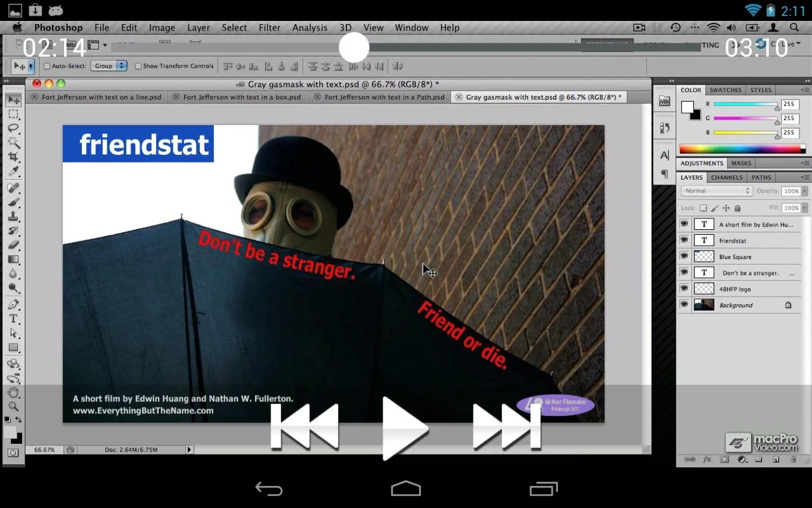Toggle the Lock transparent pixels option
The width and height of the screenshot is (812, 508).
tap(703, 208)
